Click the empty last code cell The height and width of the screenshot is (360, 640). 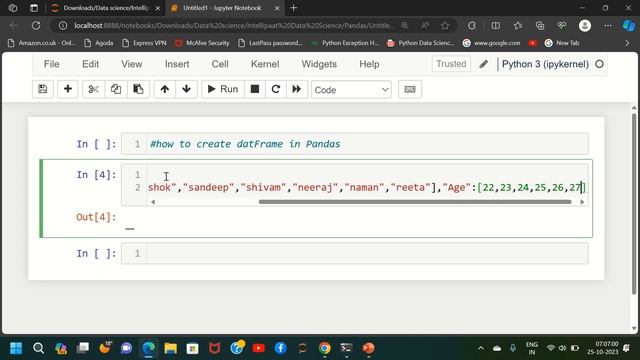pyautogui.click(x=355, y=253)
